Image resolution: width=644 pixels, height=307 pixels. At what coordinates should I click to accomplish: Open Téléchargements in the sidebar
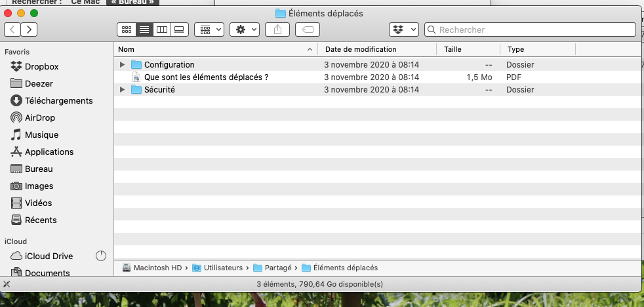[x=51, y=100]
